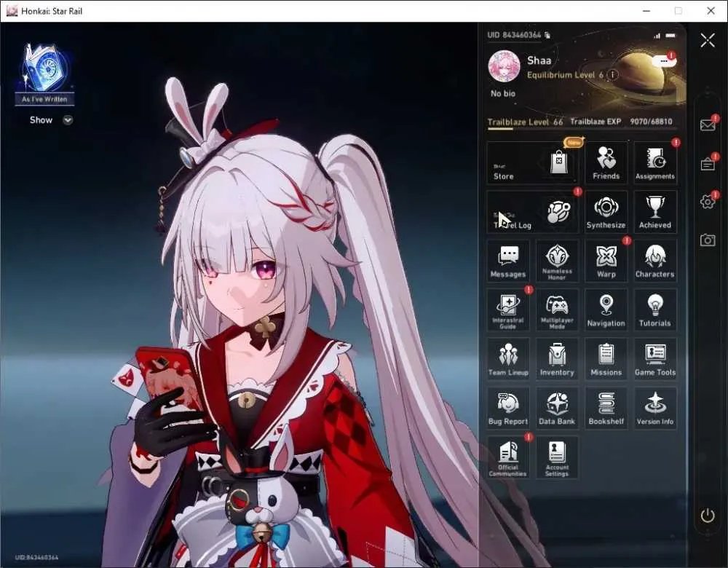This screenshot has height=568, width=728.
Task: Expand the Show dropdown arrow
Action: click(68, 120)
